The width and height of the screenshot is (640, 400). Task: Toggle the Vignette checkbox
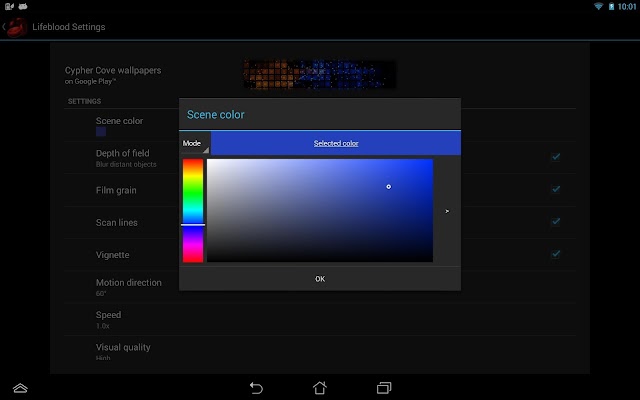tap(556, 254)
